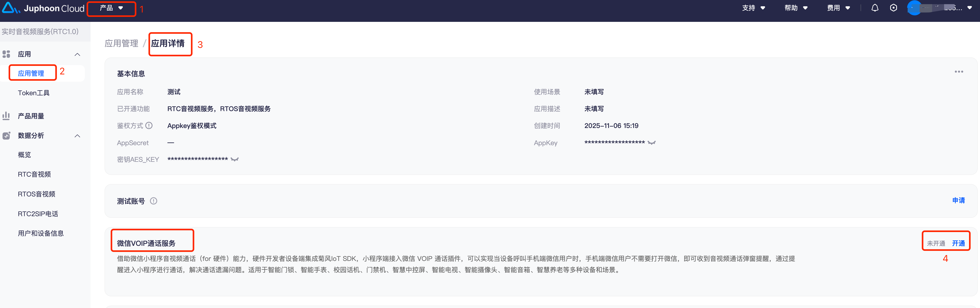This screenshot has width=980, height=308.
Task: Click 申请 for a test account
Action: 958,200
